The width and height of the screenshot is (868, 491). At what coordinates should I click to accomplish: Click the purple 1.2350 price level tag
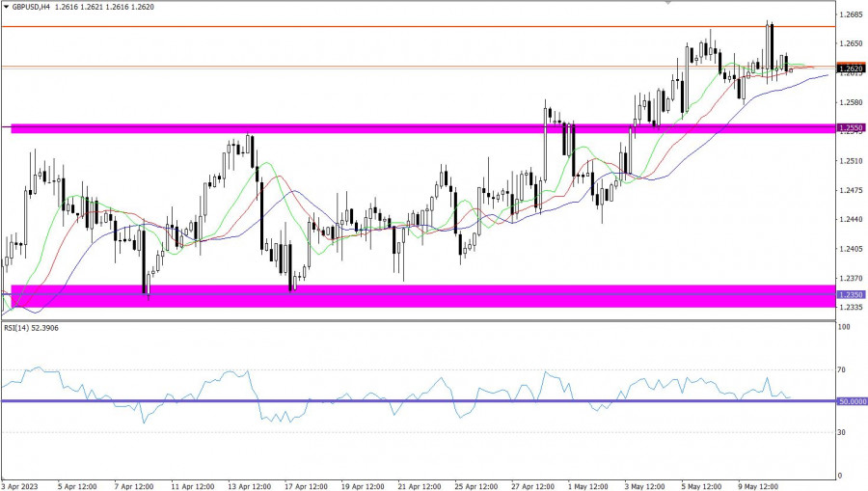point(850,294)
